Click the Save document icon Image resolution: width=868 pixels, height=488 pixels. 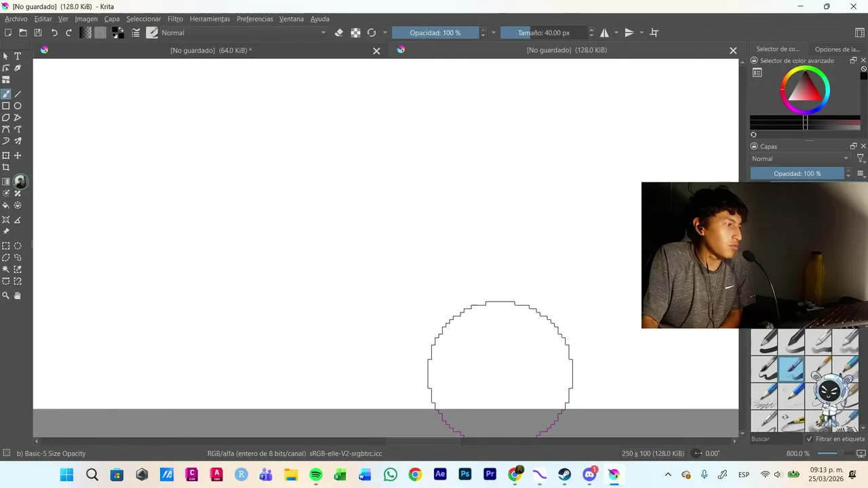pyautogui.click(x=38, y=33)
